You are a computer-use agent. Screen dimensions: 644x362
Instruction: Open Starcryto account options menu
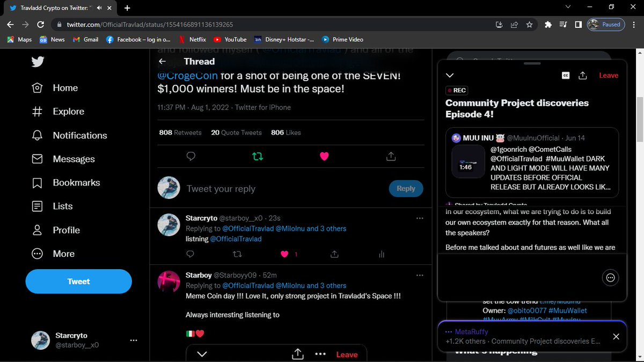(x=134, y=340)
